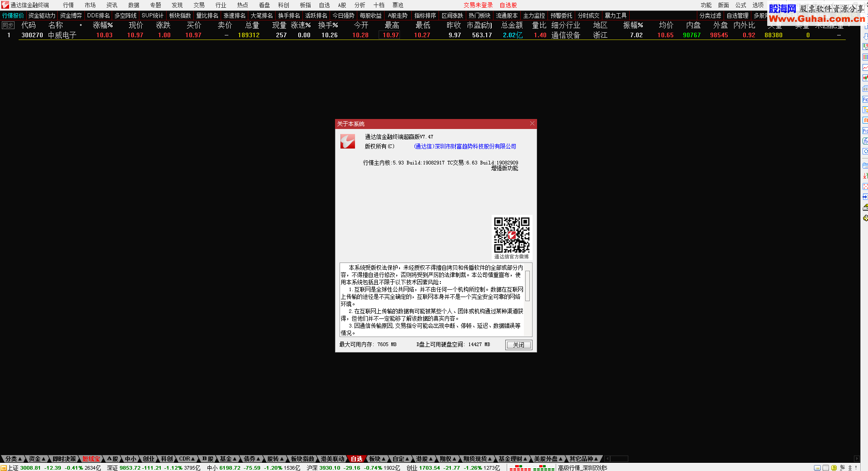This screenshot has width=868, height=471.
Task: Sort by the 涨幅% column header
Action: [103, 25]
